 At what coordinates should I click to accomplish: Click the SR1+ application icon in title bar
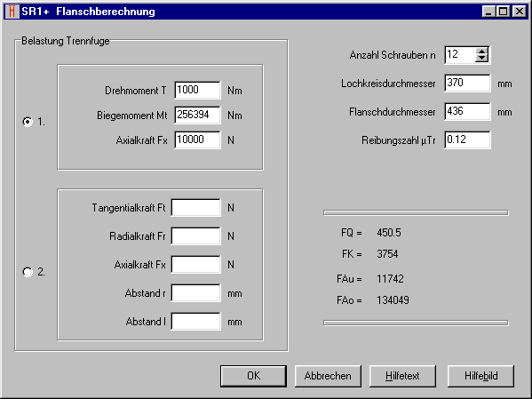(12, 12)
